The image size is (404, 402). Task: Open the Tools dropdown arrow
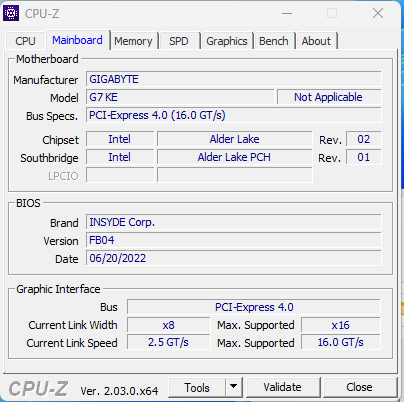[234, 387]
